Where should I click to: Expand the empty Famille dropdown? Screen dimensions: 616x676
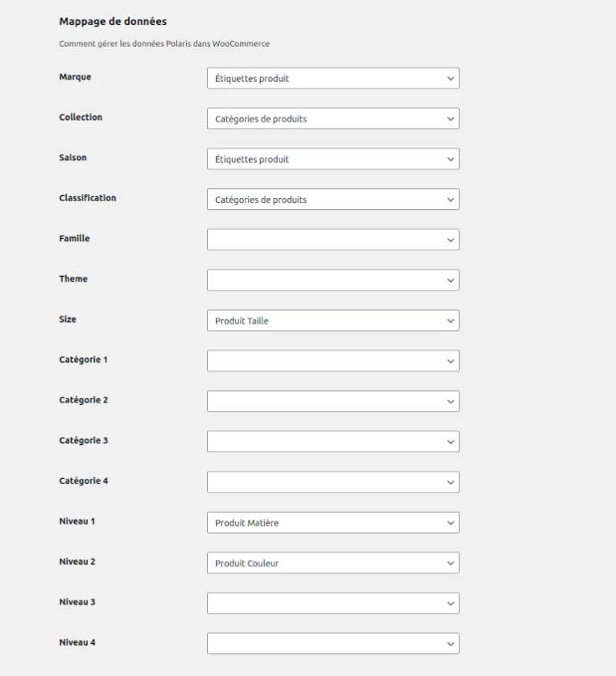333,240
